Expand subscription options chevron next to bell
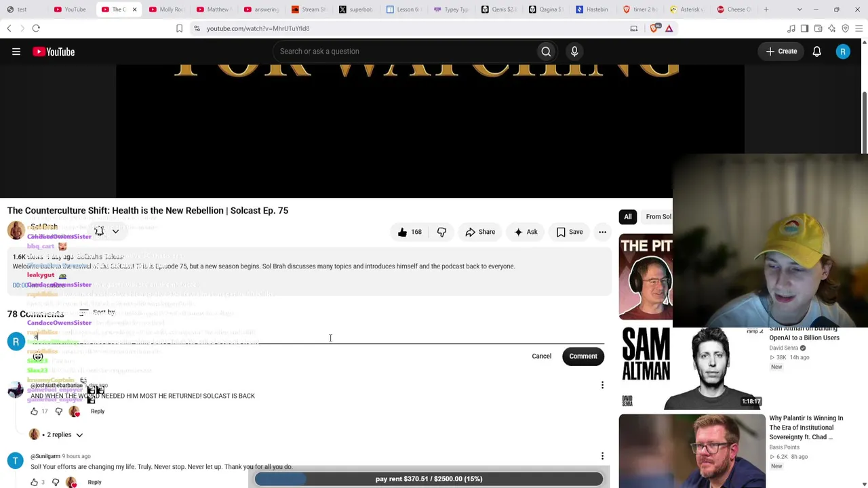Viewport: 868px width, 488px height. point(115,231)
